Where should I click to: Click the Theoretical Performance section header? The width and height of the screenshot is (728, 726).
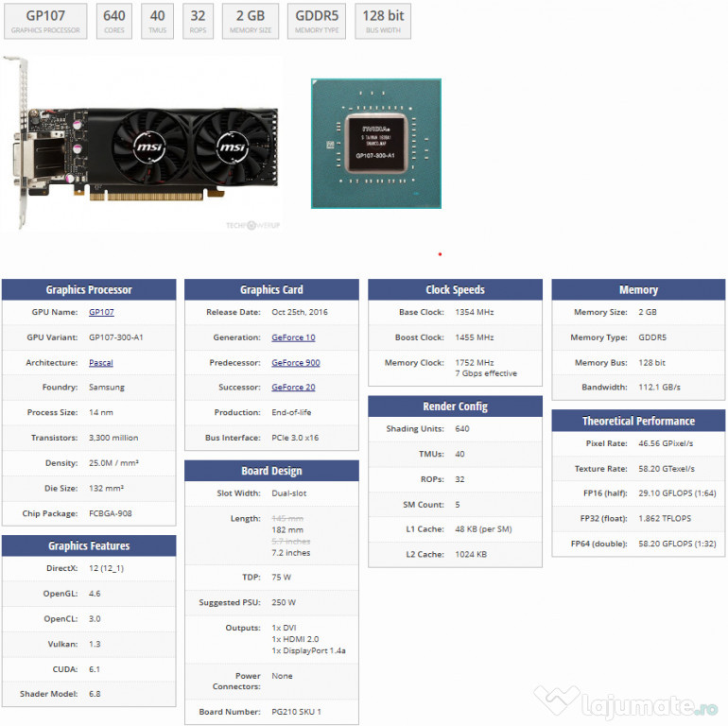tap(638, 422)
